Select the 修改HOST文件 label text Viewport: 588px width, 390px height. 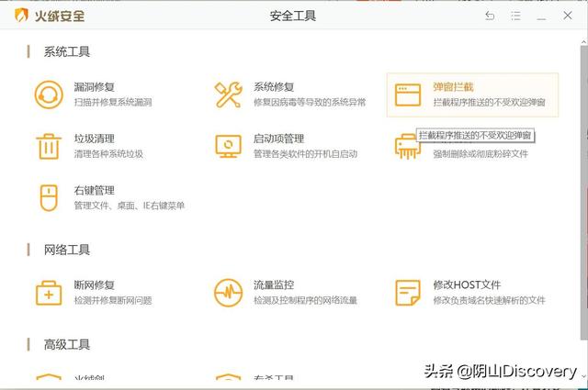(466, 285)
